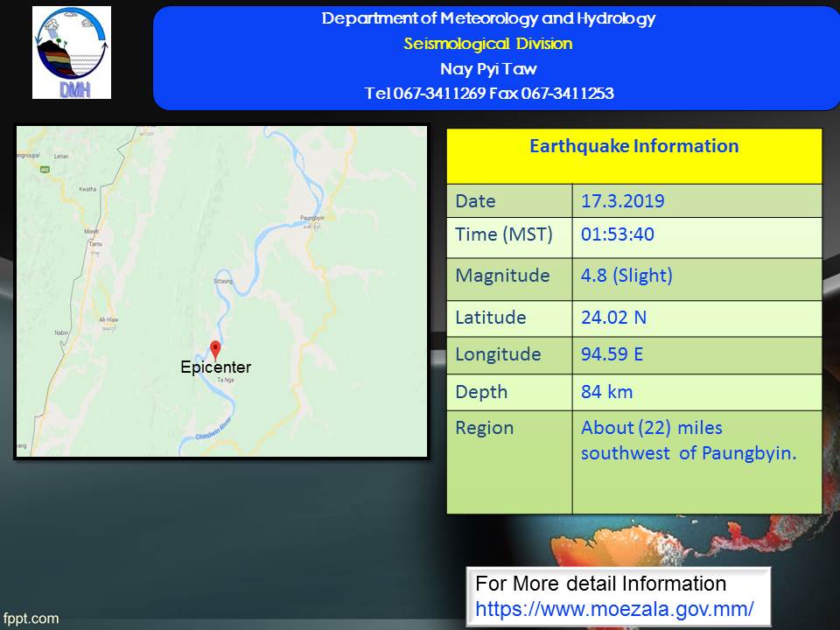Click the 'Chindwin River' label on map
This screenshot has height=630, width=840.
[213, 429]
